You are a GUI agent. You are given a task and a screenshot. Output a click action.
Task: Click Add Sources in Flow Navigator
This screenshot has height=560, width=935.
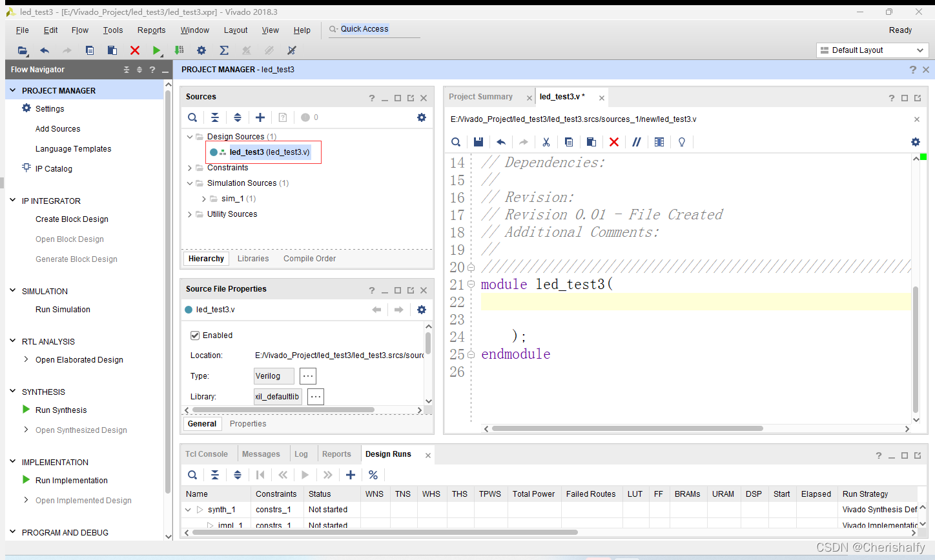58,129
